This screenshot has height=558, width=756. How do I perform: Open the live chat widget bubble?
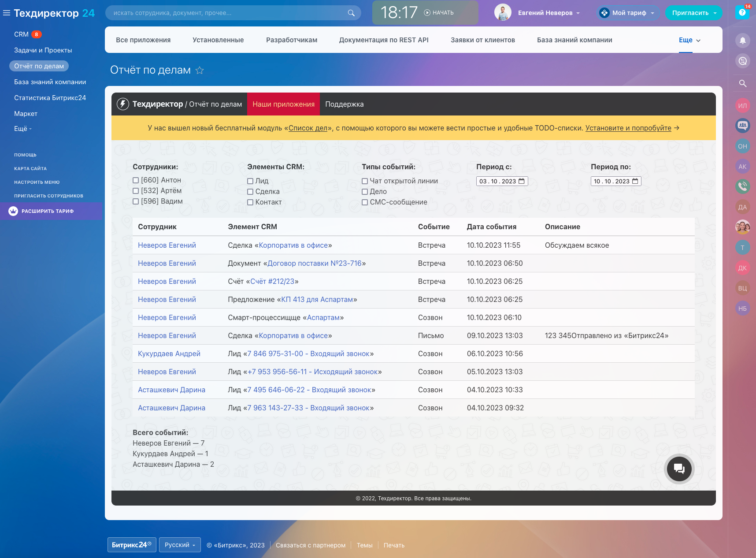coord(679,469)
